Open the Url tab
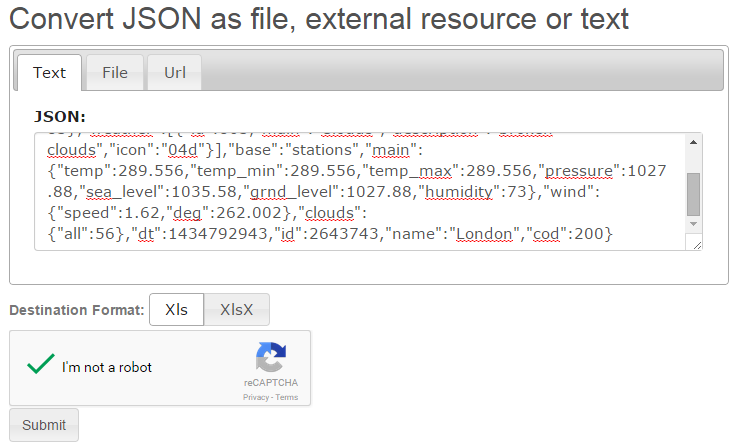Viewport: 733px width, 445px height. click(175, 73)
